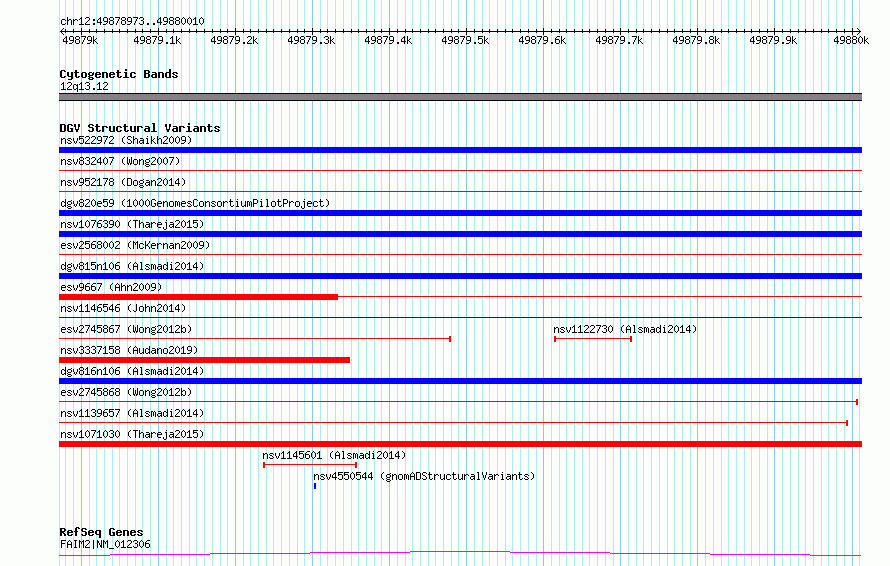Click the blue bar under dgv816n106
The width and height of the screenshot is (890, 566).
(460, 381)
